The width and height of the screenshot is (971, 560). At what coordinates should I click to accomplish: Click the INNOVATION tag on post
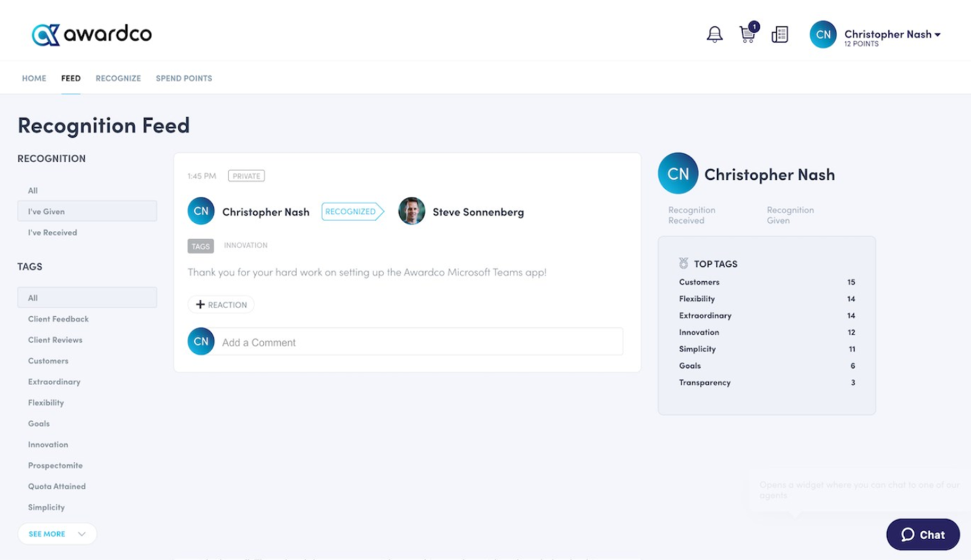[x=245, y=245]
